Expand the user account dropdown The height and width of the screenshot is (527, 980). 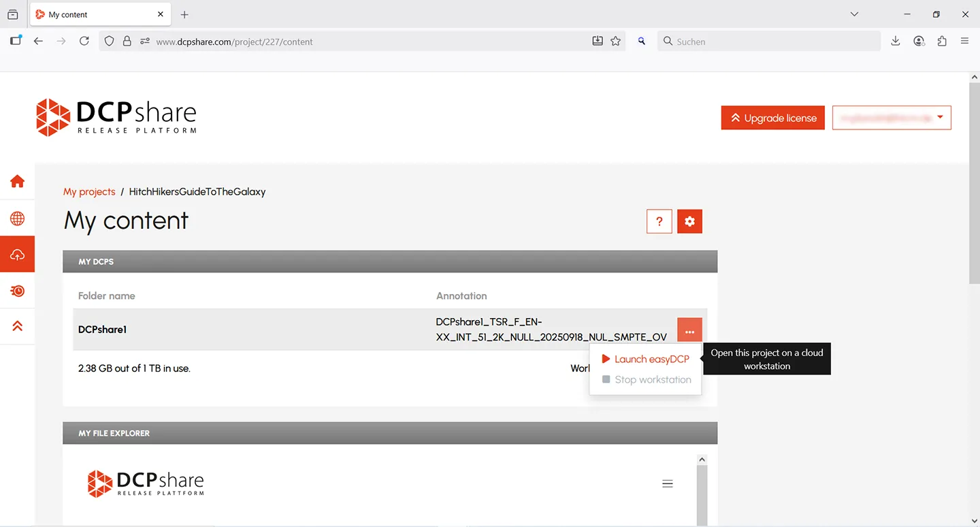coord(891,118)
